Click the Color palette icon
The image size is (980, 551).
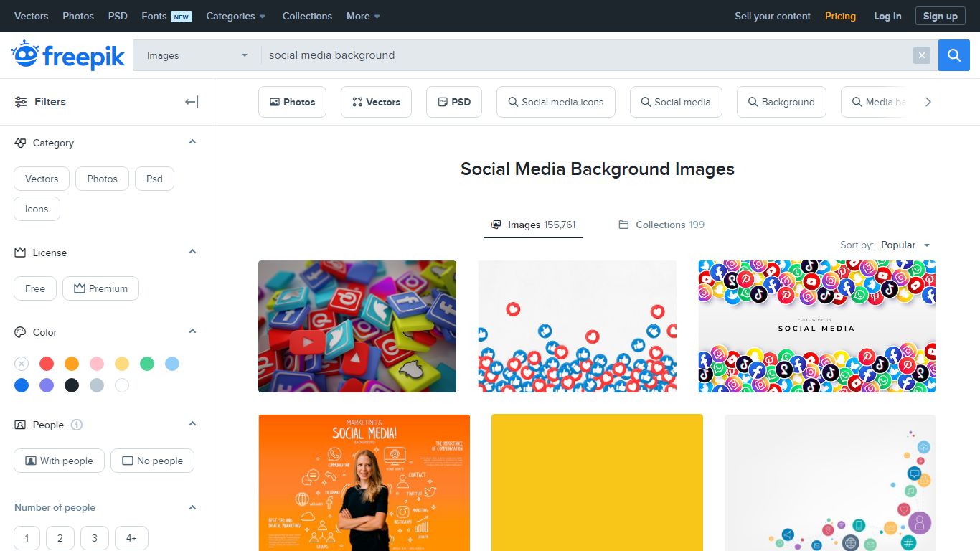(20, 332)
